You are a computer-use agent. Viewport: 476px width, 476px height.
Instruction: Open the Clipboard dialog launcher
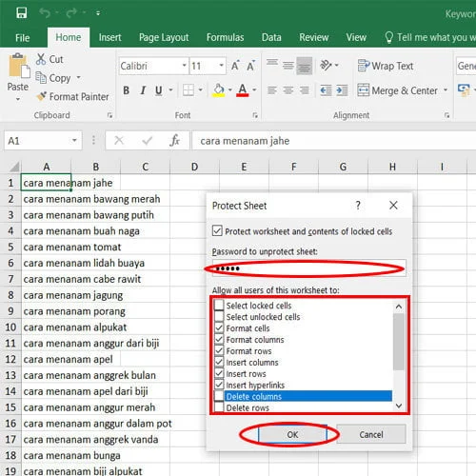coord(109,115)
